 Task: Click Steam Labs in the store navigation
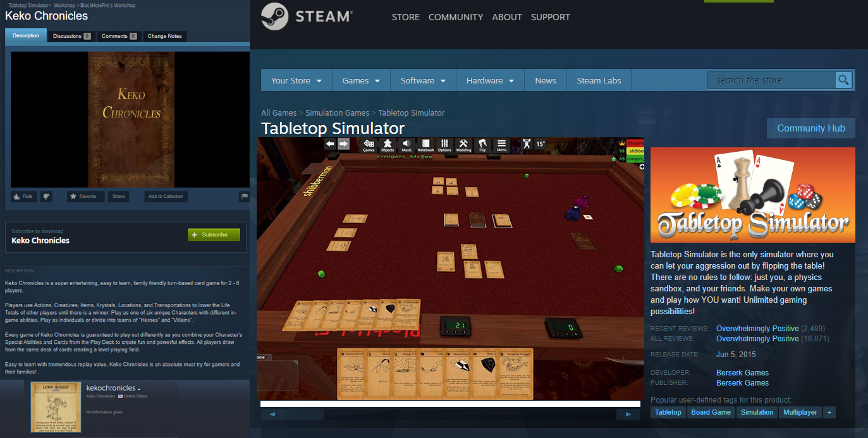[x=599, y=80]
